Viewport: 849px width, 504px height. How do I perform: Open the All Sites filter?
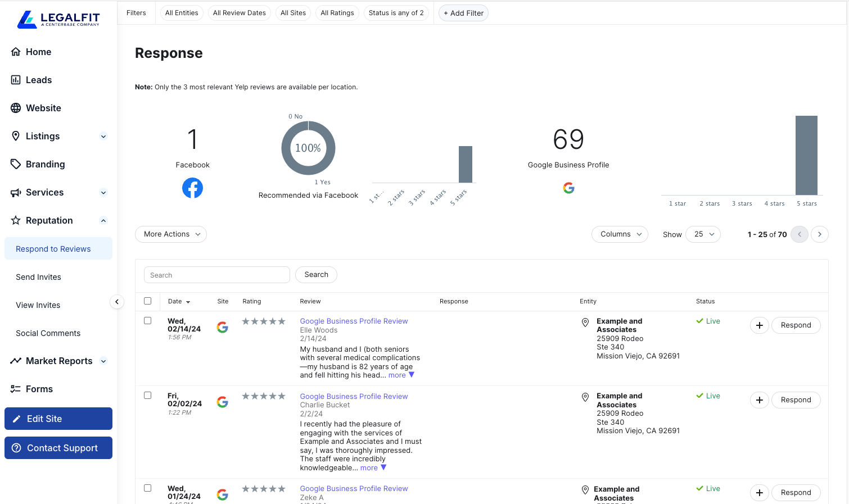[293, 13]
